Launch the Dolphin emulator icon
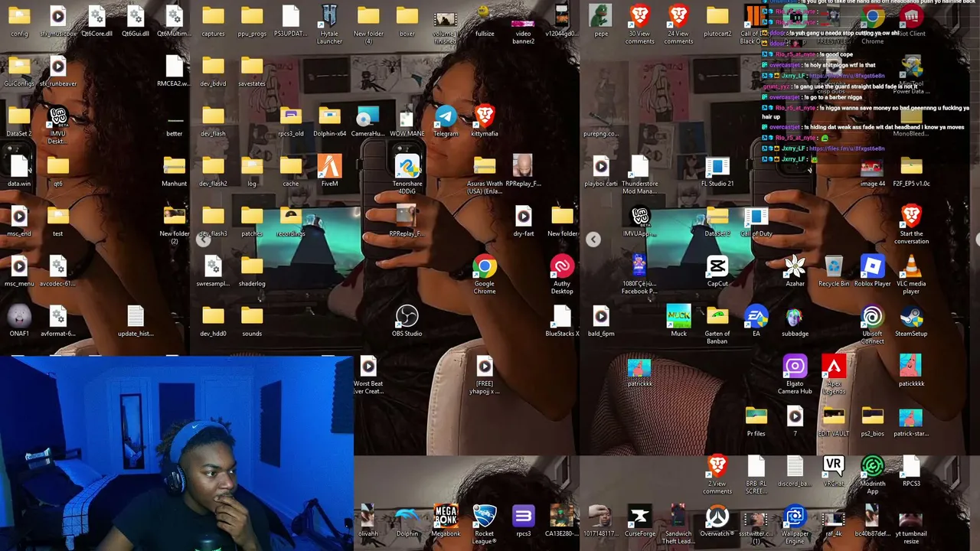 point(407,517)
